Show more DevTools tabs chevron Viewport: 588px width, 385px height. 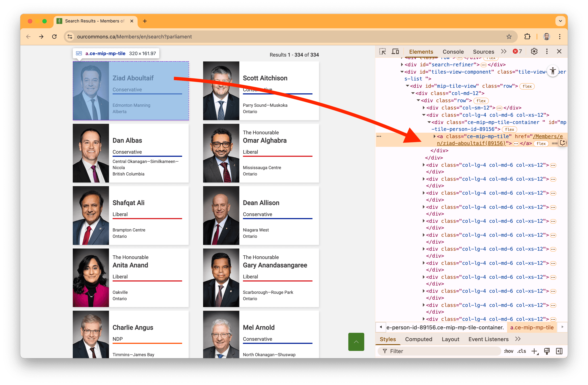tap(504, 51)
